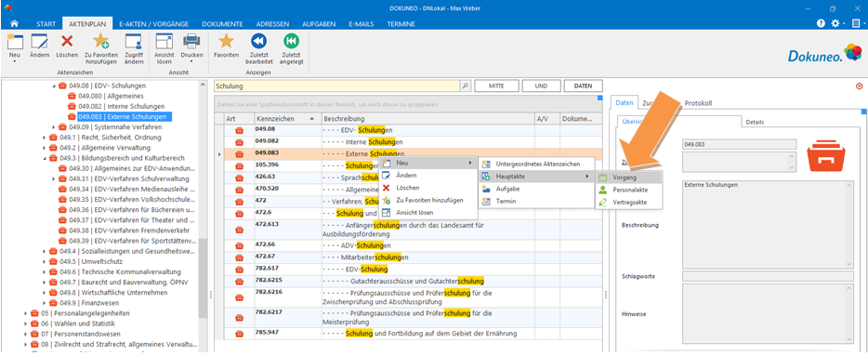Click the Art column header
Image resolution: width=868 pixels, height=356 pixels.
click(x=239, y=119)
